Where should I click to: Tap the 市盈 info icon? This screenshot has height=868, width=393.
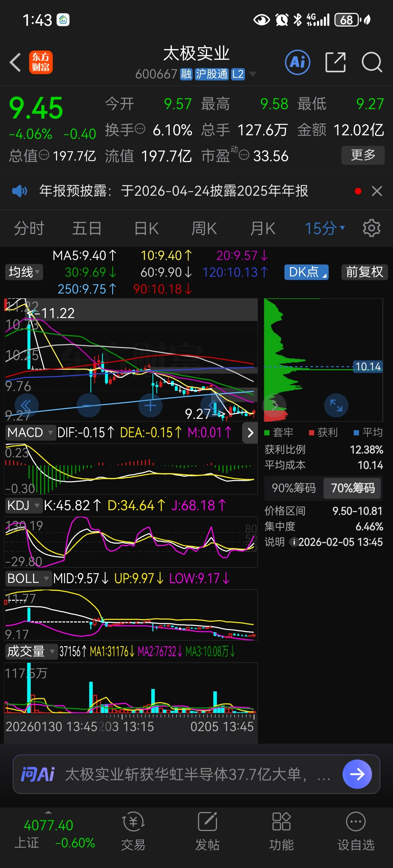244,155
